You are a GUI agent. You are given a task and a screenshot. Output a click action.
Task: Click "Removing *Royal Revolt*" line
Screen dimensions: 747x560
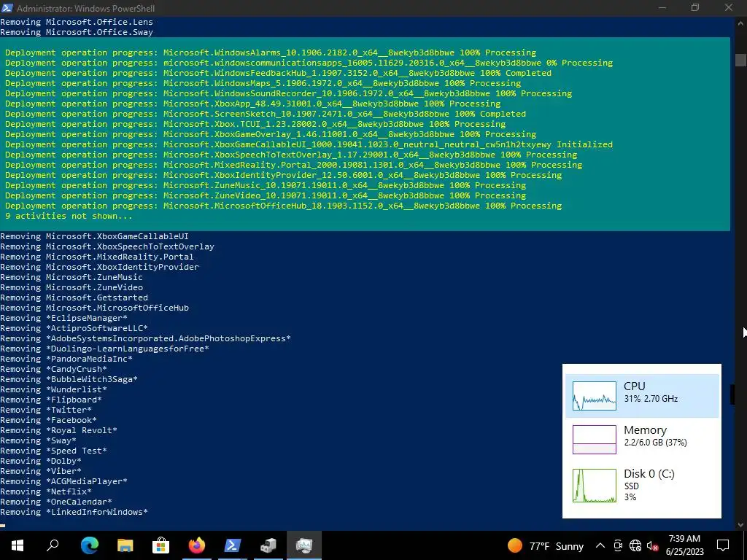tap(58, 430)
